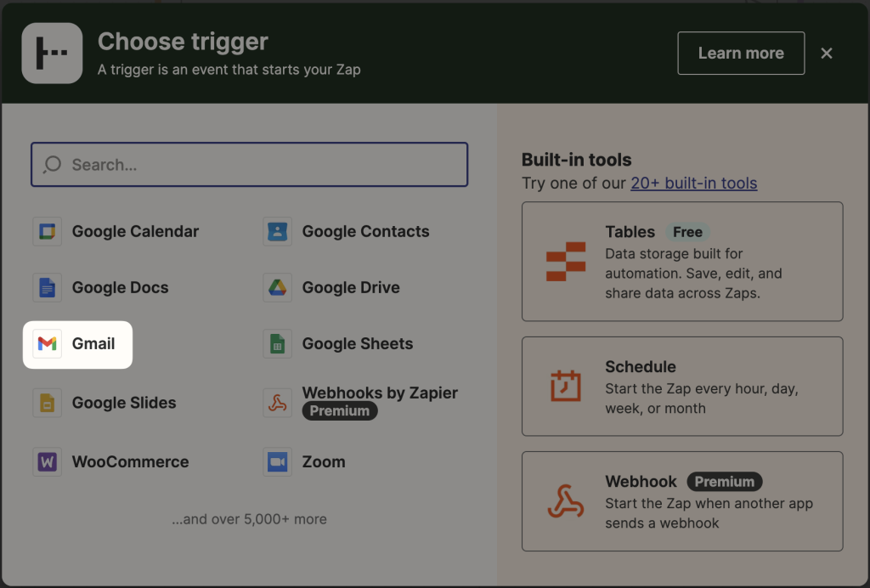
Task: Close the Choose trigger dialog
Action: pos(827,53)
